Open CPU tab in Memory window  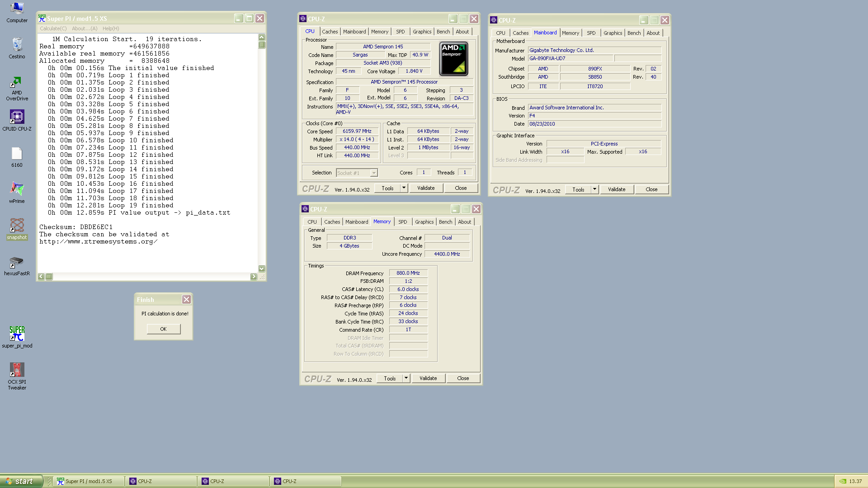click(312, 222)
